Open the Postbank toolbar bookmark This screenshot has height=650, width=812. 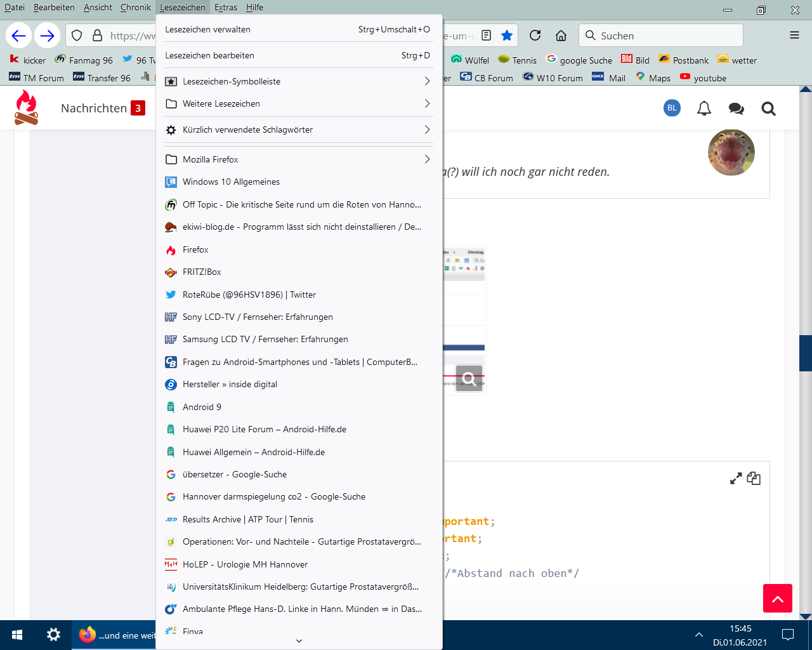pyautogui.click(x=683, y=60)
